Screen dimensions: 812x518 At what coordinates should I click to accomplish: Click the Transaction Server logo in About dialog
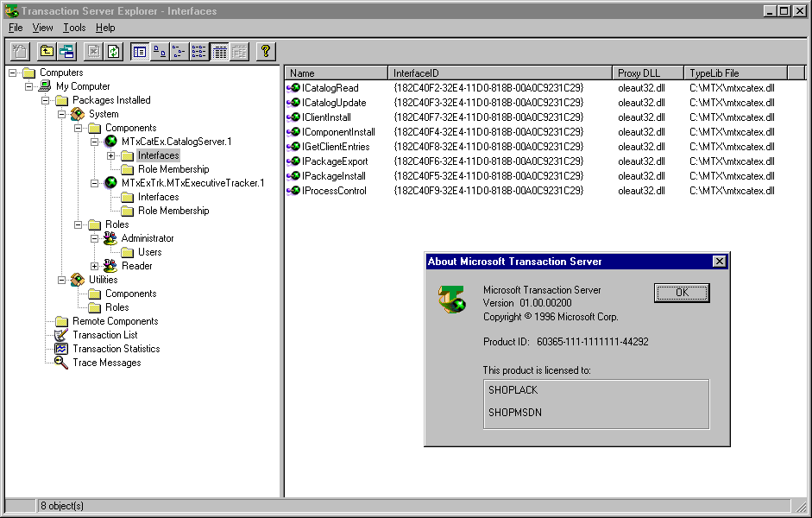click(451, 300)
